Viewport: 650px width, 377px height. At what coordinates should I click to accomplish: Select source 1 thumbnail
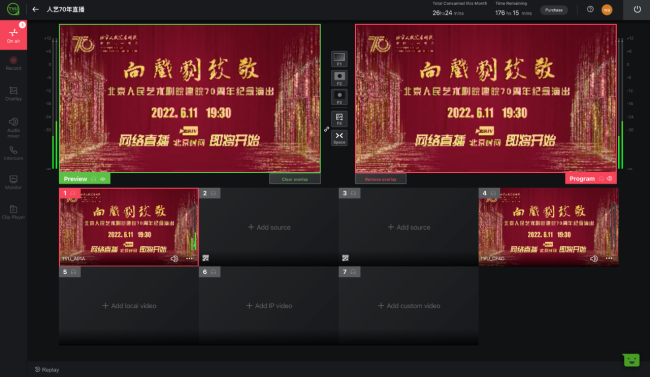tap(129, 227)
